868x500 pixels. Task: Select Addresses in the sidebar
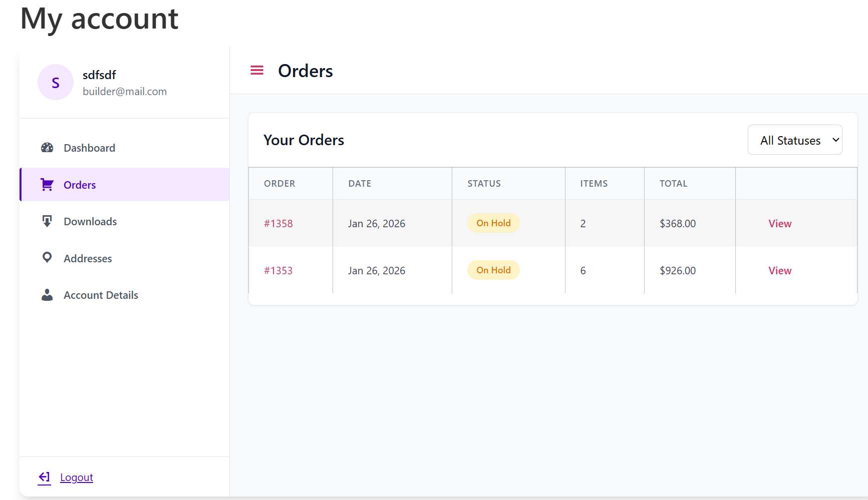point(88,259)
